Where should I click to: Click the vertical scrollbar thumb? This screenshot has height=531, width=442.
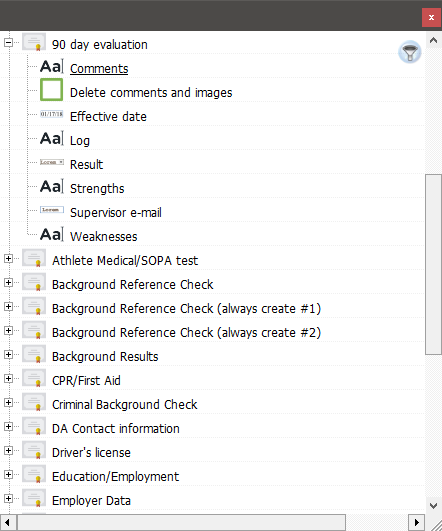(x=433, y=264)
